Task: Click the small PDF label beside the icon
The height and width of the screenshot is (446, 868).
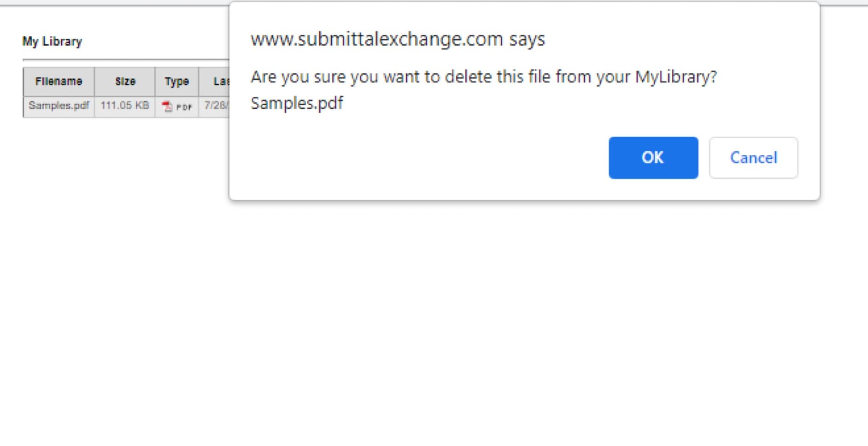Action: (184, 107)
